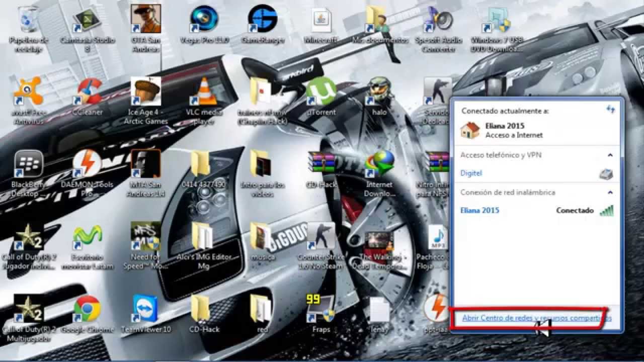
Task: Open Camtasia Studio 8 shortcut
Action: point(87,29)
